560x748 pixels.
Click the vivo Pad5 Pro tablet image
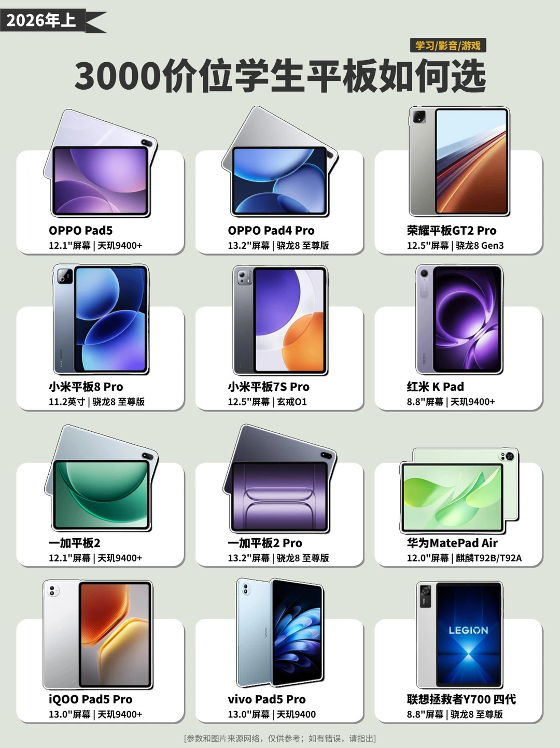(x=280, y=633)
